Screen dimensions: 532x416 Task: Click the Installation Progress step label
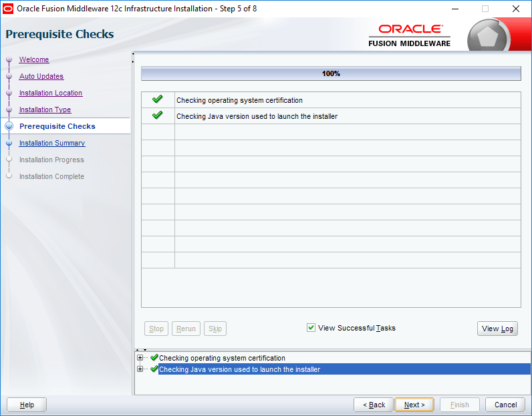51,160
